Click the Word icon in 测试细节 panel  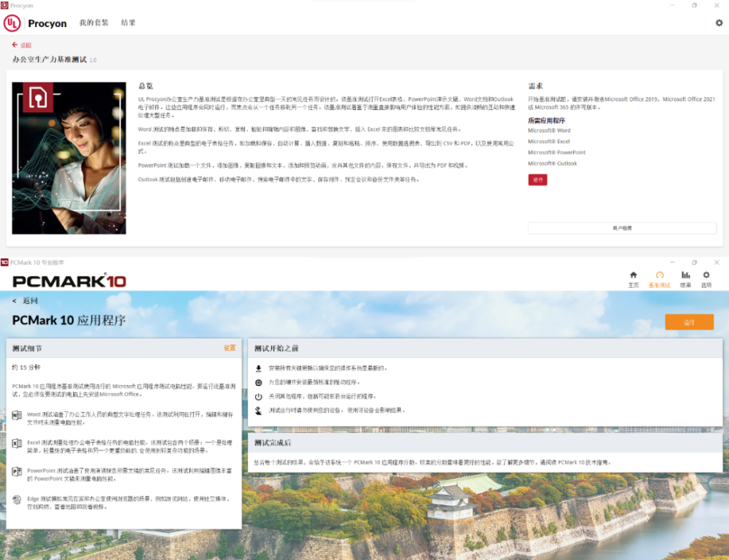click(17, 416)
